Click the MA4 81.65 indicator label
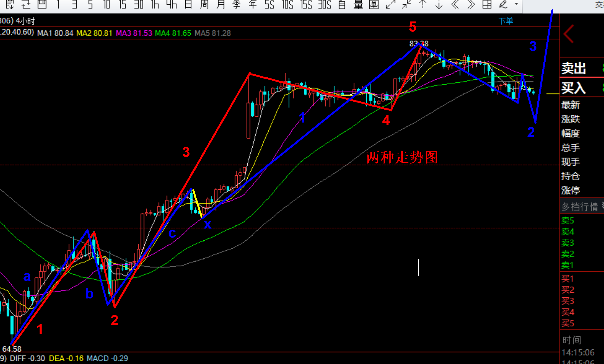Screen dimensions: 604x364 (x=173, y=33)
